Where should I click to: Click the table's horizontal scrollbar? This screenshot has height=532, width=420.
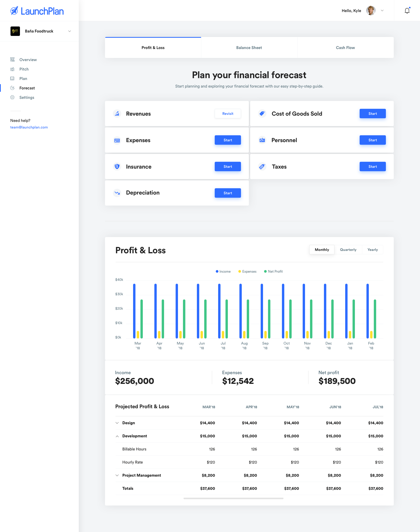pyautogui.click(x=233, y=498)
